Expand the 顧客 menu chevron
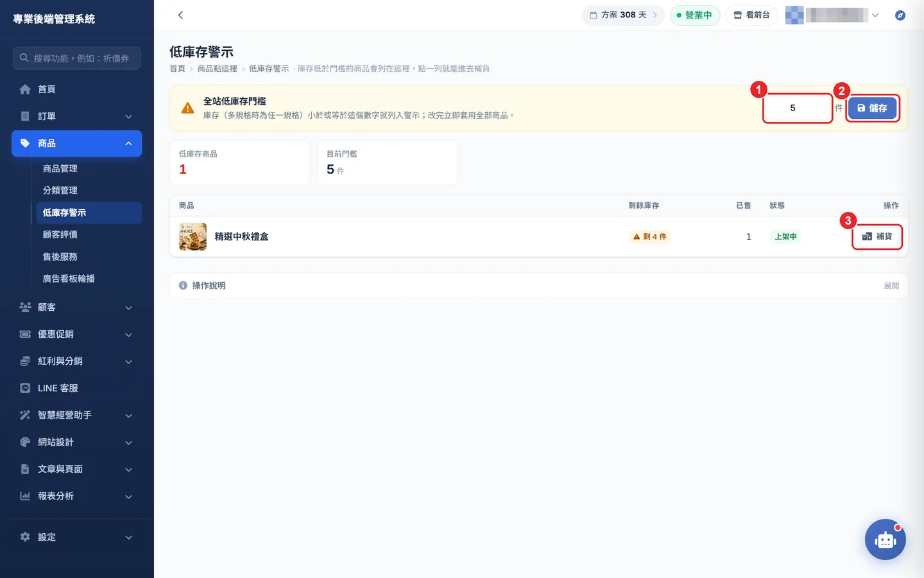 [128, 308]
